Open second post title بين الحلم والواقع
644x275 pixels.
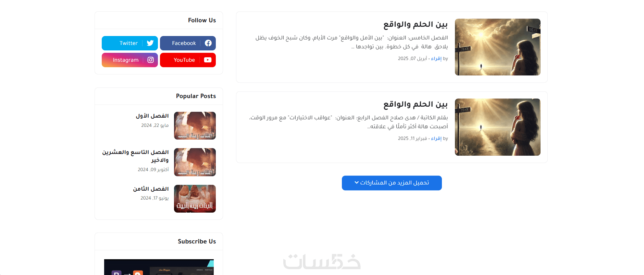coord(415,105)
